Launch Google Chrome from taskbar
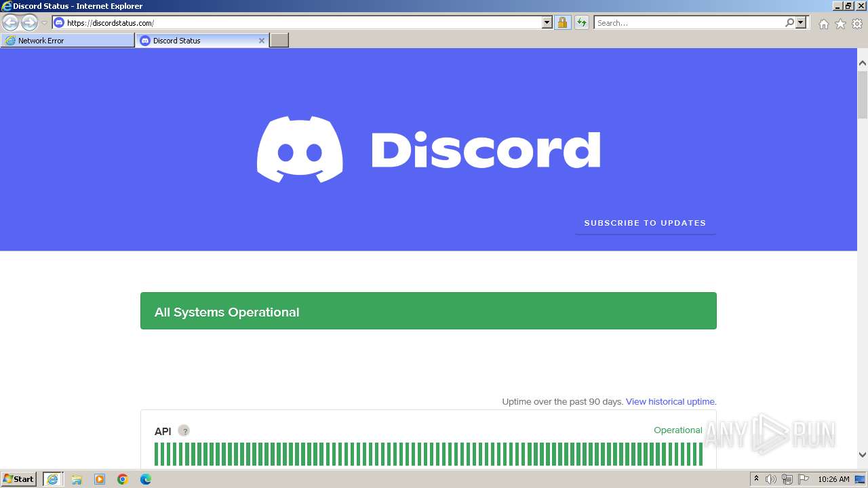 [x=123, y=479]
